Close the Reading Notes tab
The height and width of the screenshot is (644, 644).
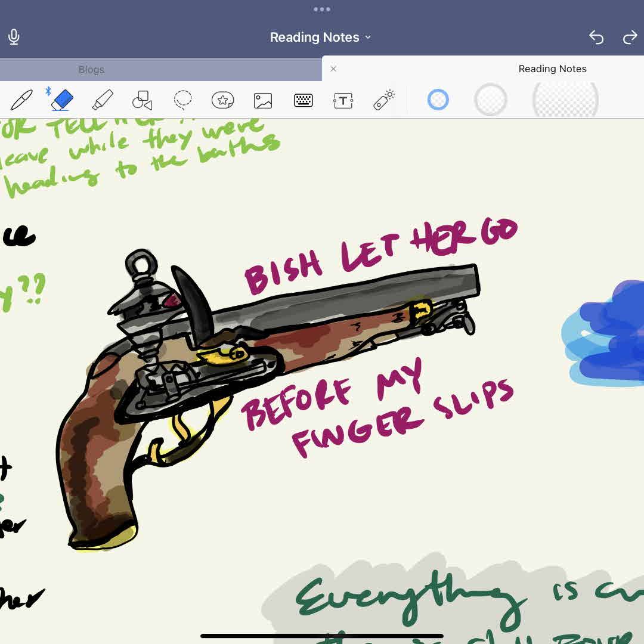click(333, 69)
